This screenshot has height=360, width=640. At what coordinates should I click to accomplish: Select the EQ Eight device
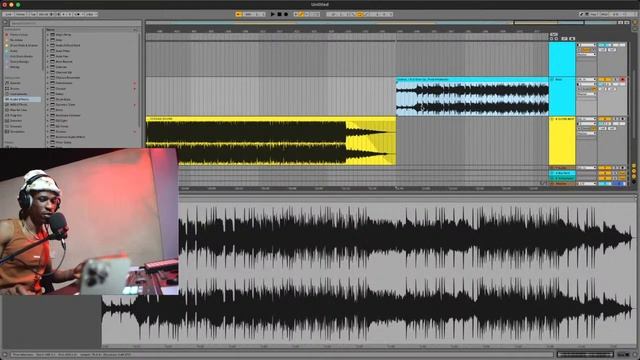coord(62,121)
